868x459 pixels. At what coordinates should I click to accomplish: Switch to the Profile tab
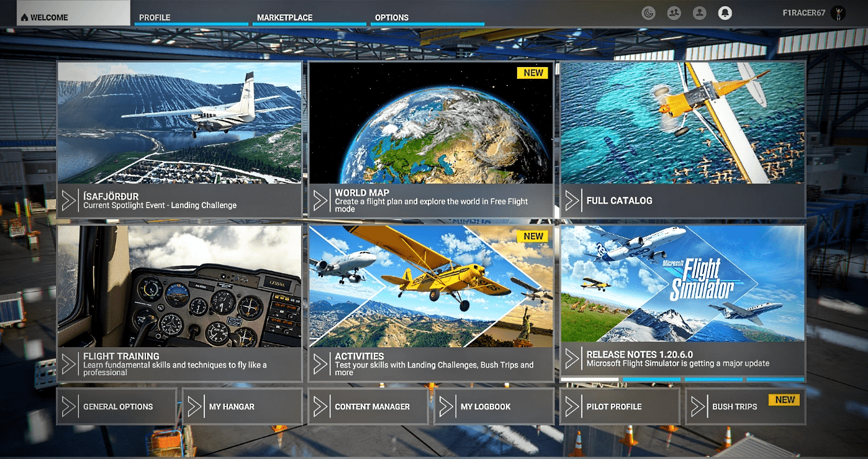155,17
